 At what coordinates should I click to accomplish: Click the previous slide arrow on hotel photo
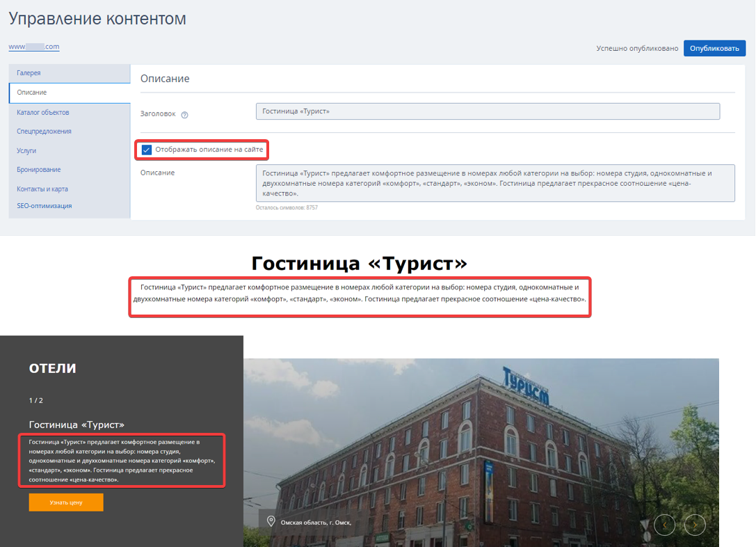click(x=664, y=525)
